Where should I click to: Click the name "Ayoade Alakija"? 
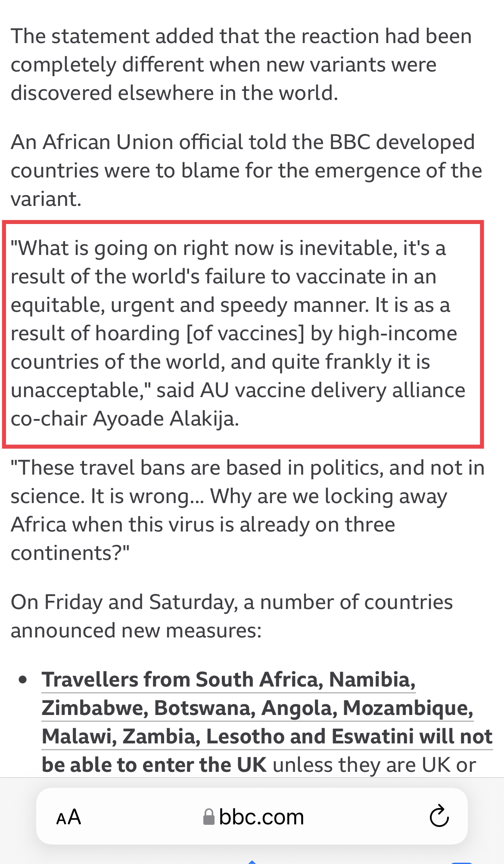pyautogui.click(x=166, y=419)
